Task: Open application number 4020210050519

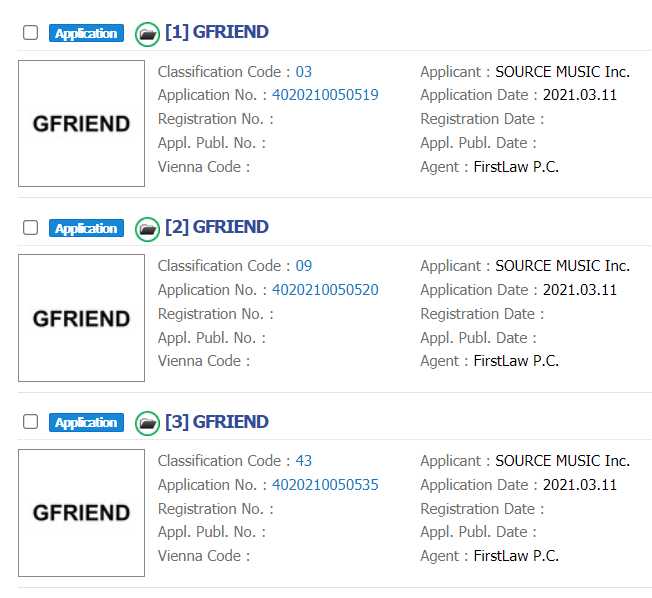Action: click(325, 95)
